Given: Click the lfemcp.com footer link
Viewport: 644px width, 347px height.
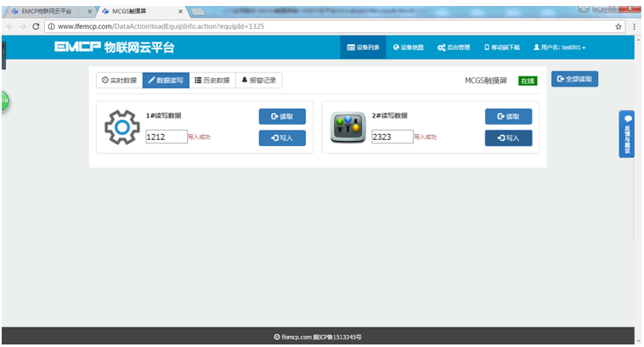Looking at the screenshot, I should pyautogui.click(x=297, y=337).
